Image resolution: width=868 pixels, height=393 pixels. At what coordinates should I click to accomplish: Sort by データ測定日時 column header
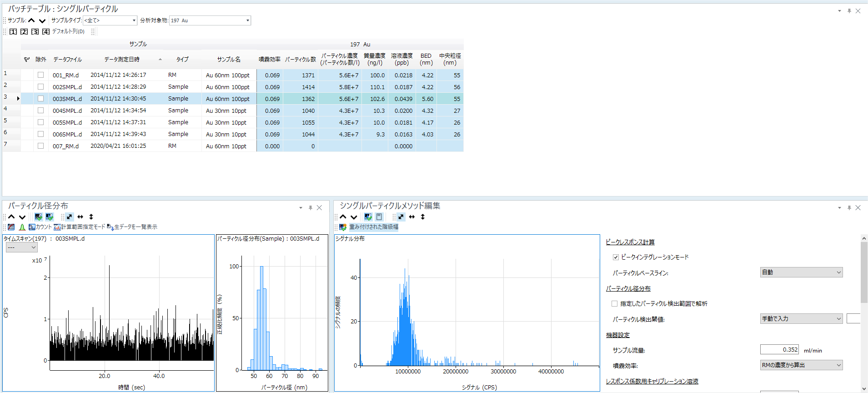point(122,60)
